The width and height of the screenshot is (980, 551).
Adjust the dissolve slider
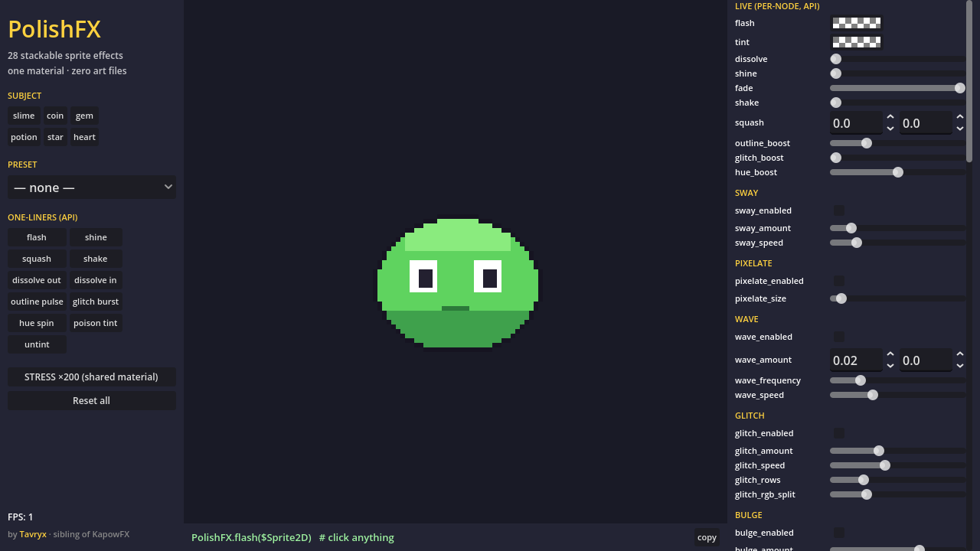897,59
